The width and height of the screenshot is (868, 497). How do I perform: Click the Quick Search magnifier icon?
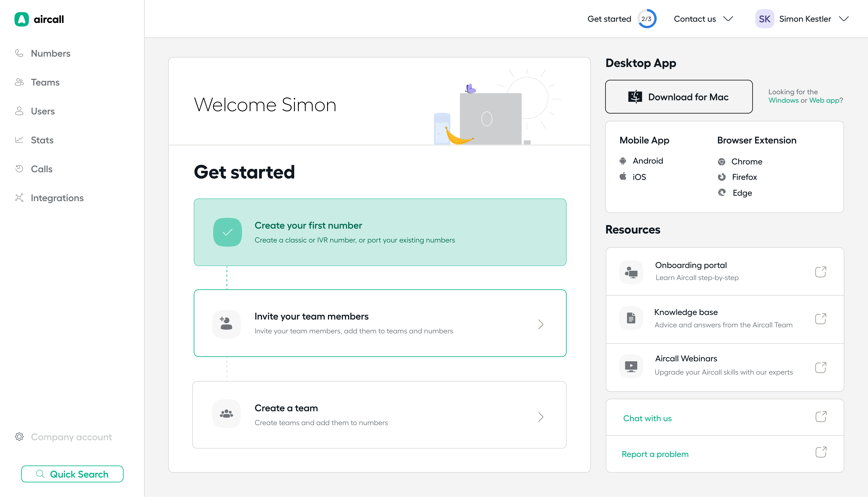tap(40, 474)
